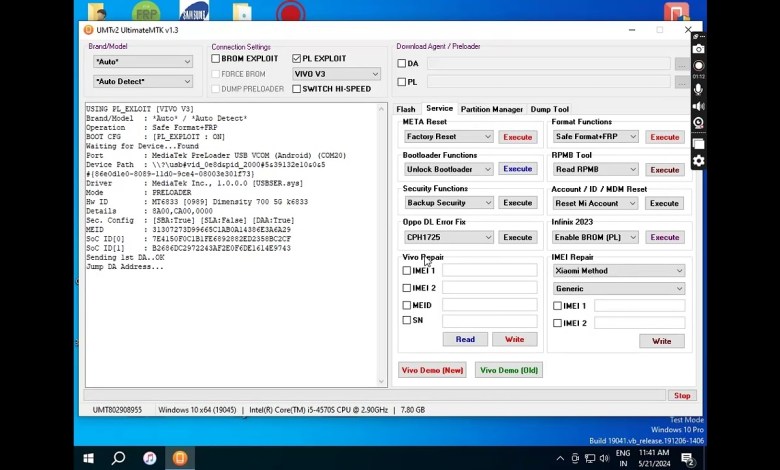Open the Windows Start menu
This screenshot has height=470, width=780.
tap(89, 458)
